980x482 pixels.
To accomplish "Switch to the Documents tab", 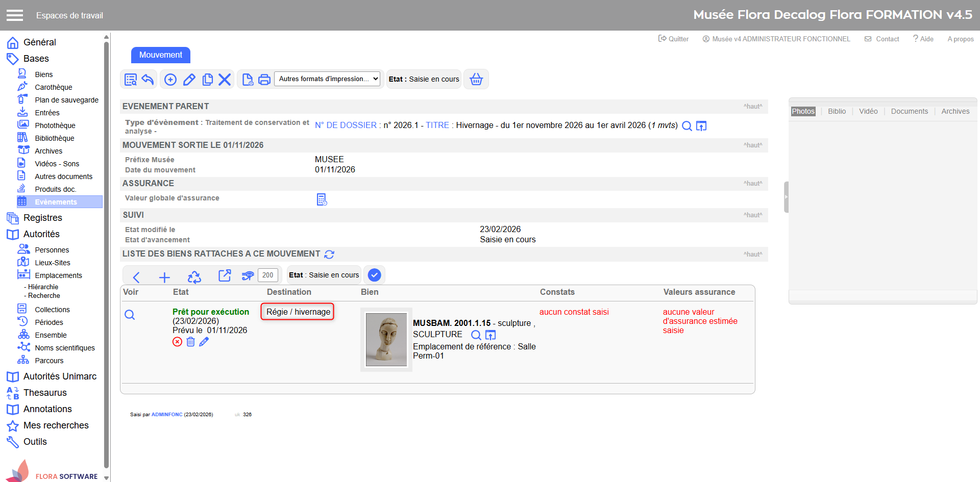I will [x=909, y=111].
